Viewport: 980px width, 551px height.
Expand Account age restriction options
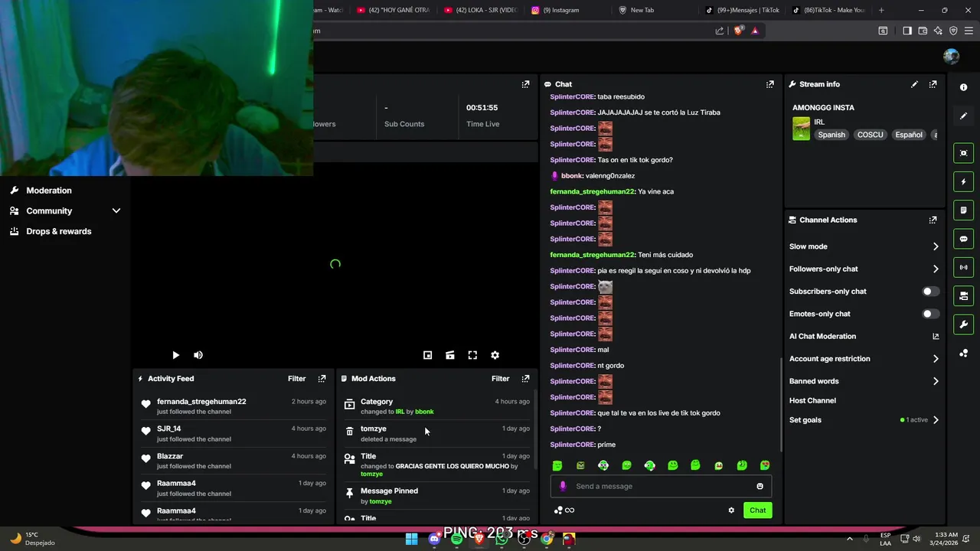(x=935, y=358)
